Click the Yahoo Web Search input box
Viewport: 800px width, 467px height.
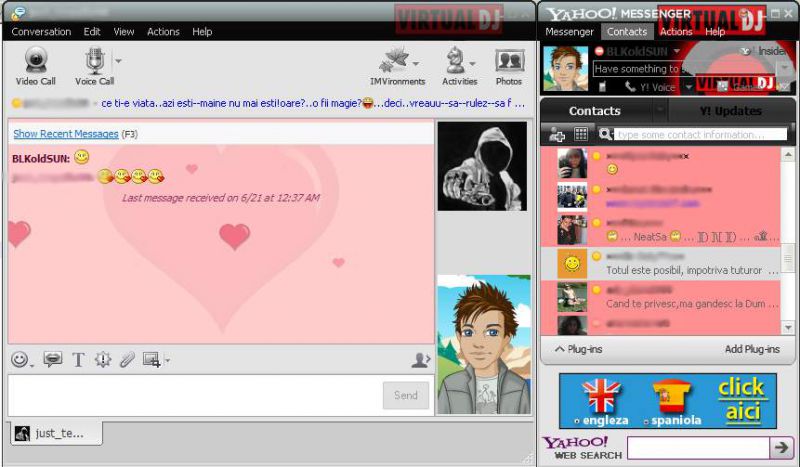click(698, 448)
